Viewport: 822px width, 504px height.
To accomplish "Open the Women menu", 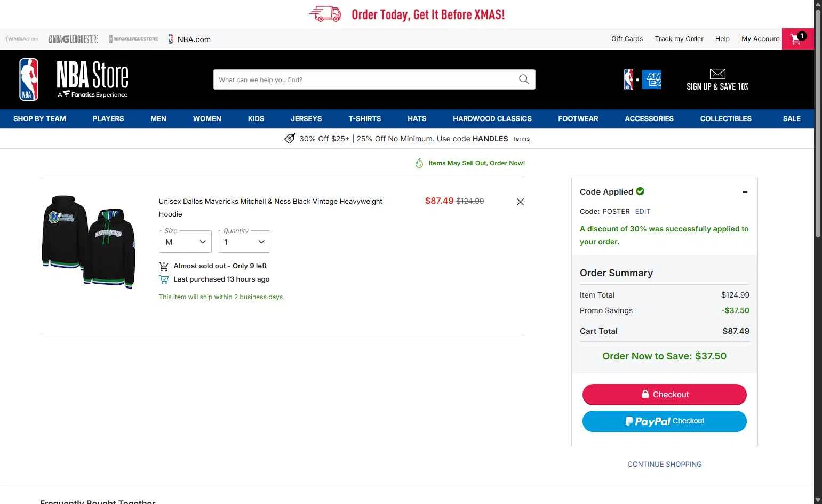I will 207,118.
